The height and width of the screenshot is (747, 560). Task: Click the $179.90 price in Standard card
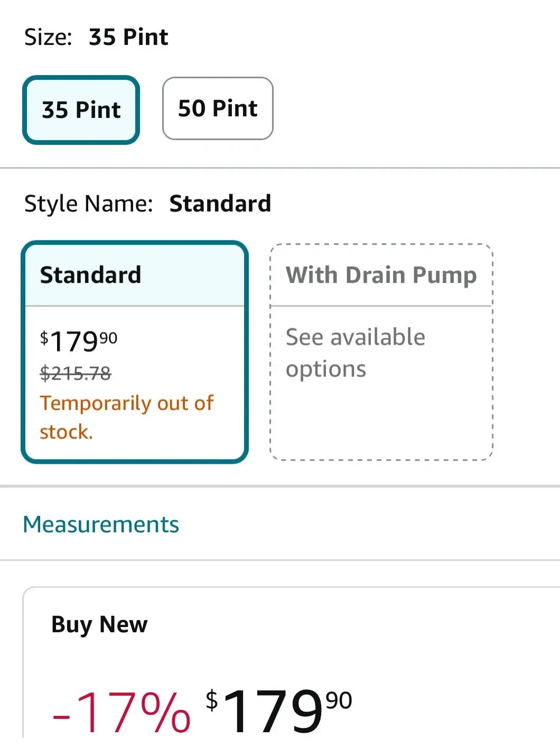click(x=79, y=340)
